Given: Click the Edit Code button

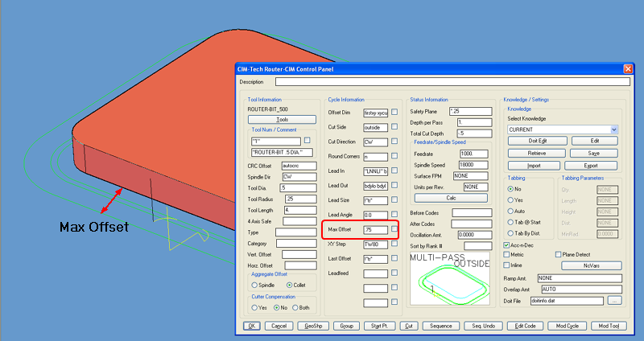Looking at the screenshot, I should 525,326.
